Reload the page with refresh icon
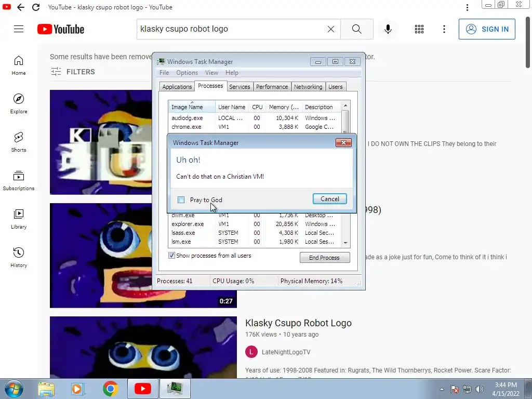532x399 pixels. [36, 7]
